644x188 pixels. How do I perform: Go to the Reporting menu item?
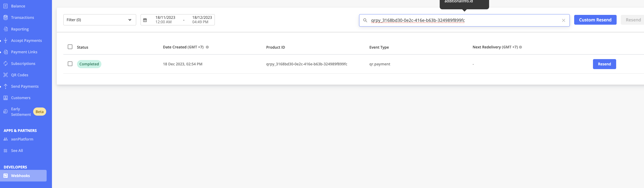(20, 29)
